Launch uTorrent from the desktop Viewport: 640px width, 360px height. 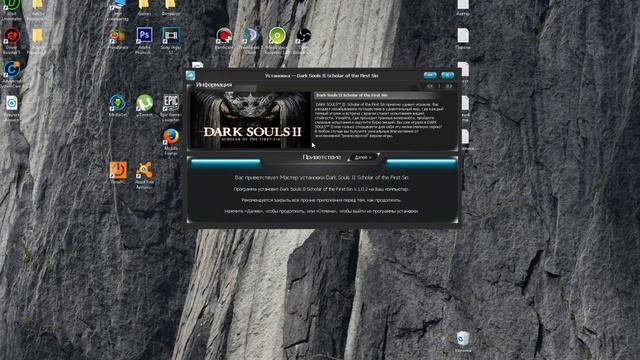pyautogui.click(x=144, y=105)
